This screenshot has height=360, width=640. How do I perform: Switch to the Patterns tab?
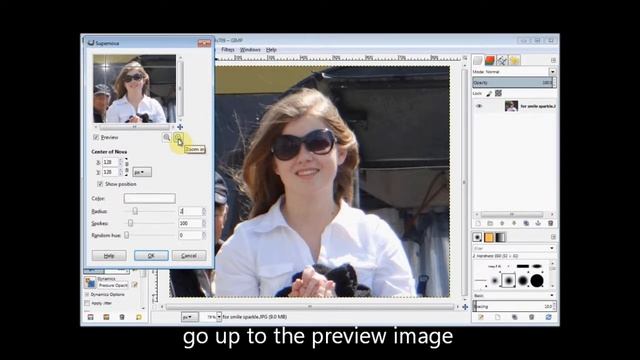[x=489, y=237]
